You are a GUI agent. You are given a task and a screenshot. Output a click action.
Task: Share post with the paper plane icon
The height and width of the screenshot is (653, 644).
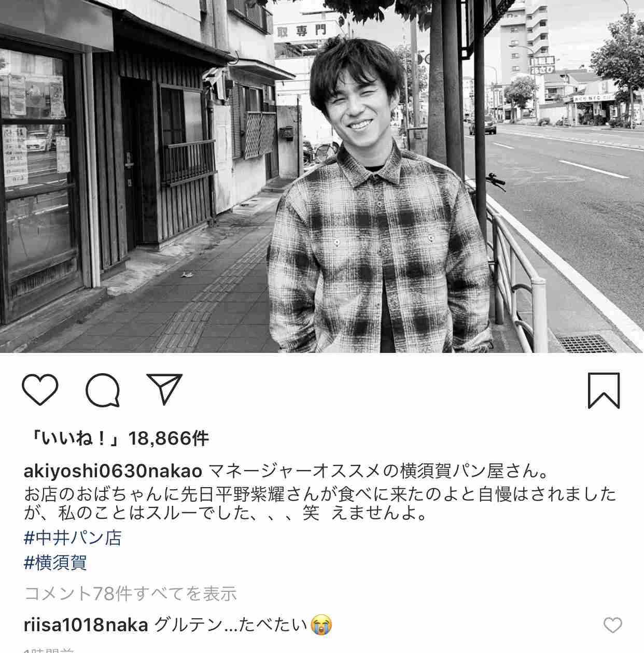[x=165, y=389]
